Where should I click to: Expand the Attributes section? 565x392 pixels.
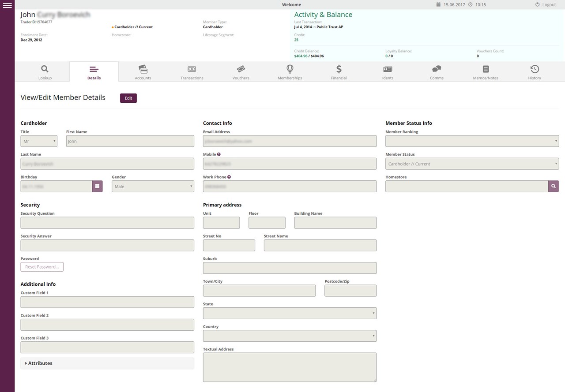point(107,363)
